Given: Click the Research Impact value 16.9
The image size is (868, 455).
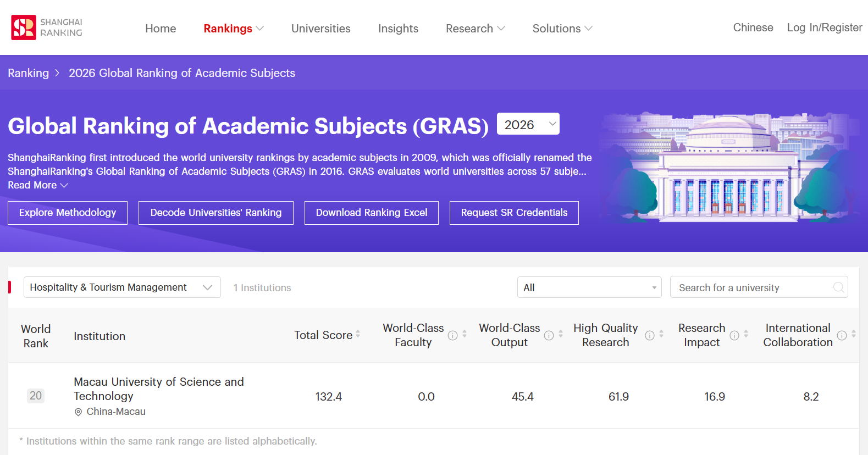Looking at the screenshot, I should click(x=715, y=397).
